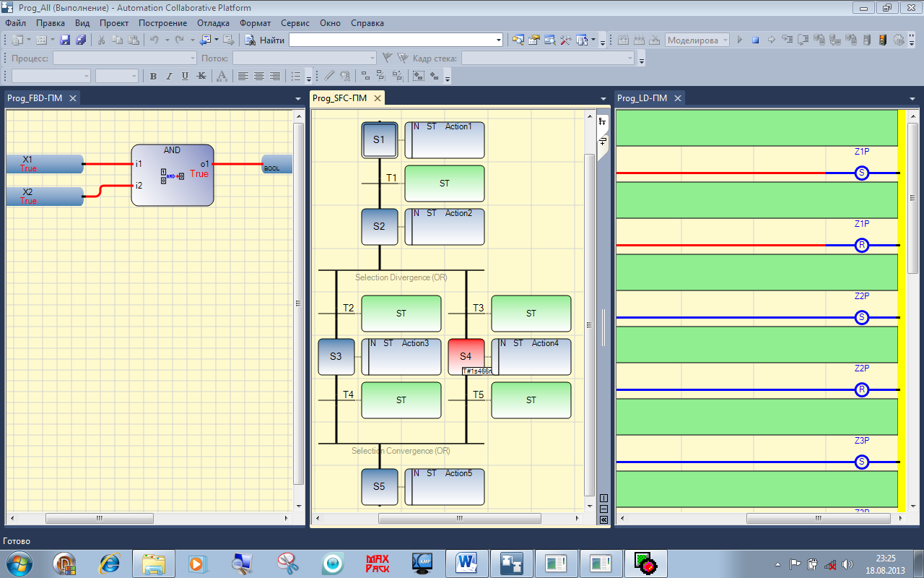Click the Bold B formatting icon
This screenshot has height=578, width=924.
tap(153, 76)
